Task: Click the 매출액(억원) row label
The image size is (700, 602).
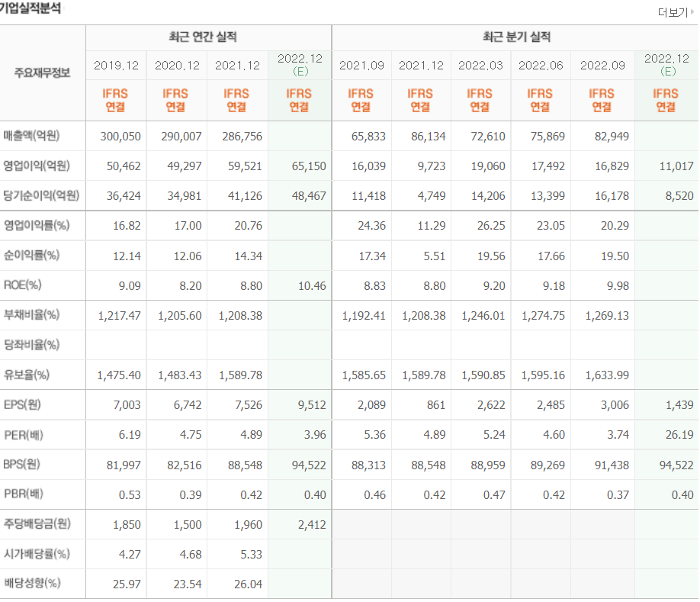Action: point(31,135)
